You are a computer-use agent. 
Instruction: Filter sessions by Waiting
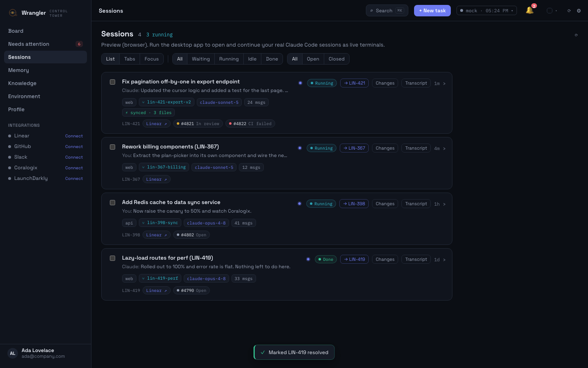(x=200, y=59)
